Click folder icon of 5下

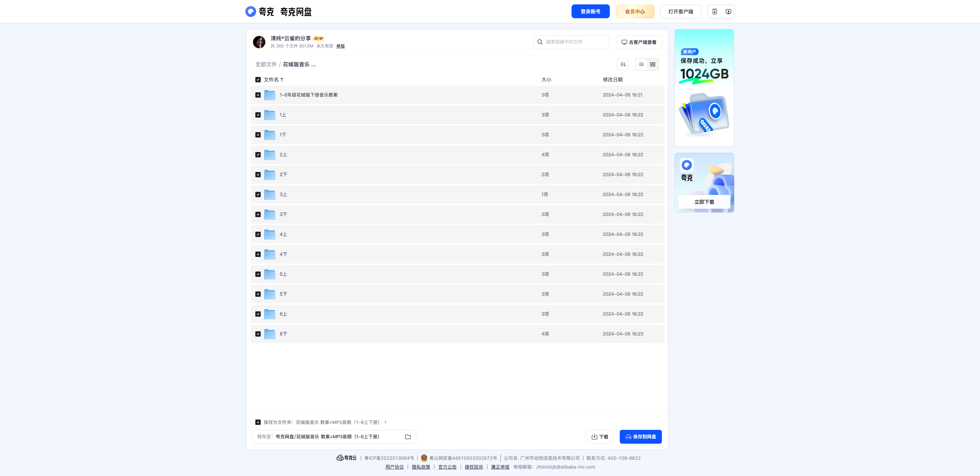[x=270, y=294]
